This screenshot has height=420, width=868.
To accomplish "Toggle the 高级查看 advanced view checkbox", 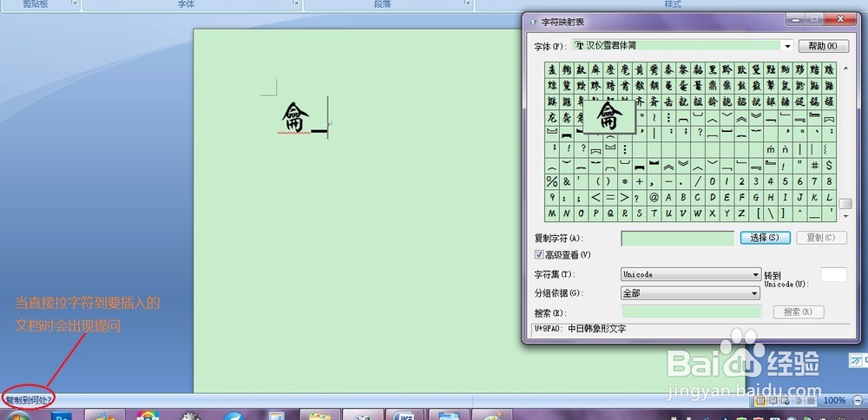I will pyautogui.click(x=539, y=254).
